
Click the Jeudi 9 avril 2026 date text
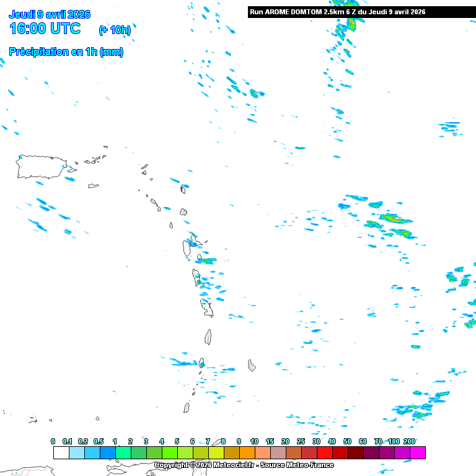tap(50, 14)
